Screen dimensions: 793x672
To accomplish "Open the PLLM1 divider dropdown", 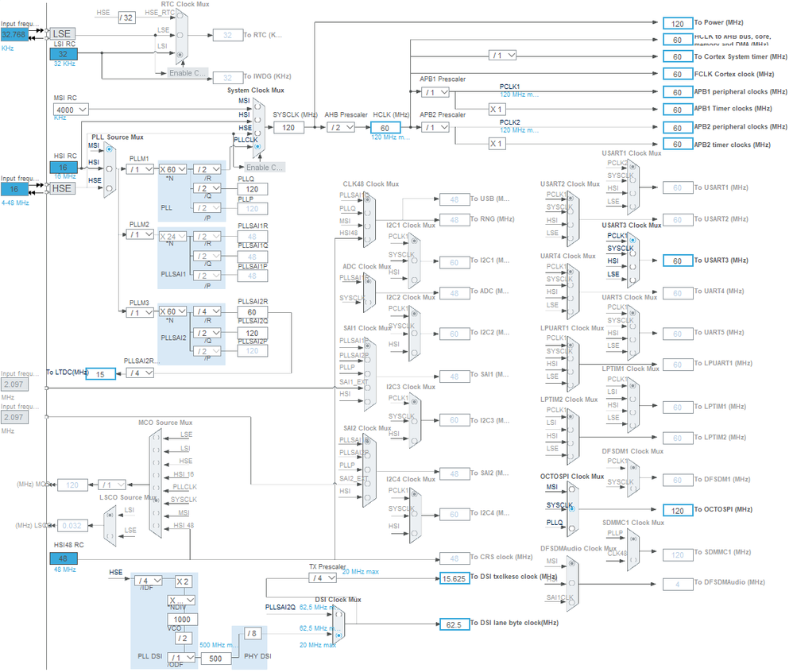I will [140, 169].
